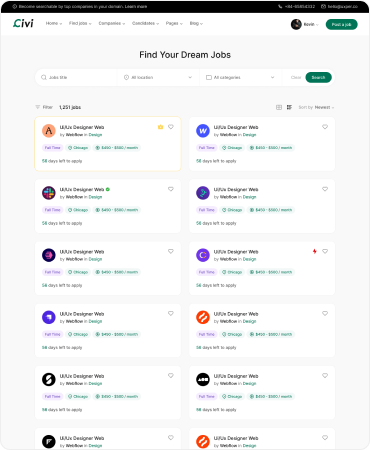The height and width of the screenshot is (450, 370).
Task: Click the Civi logo
Action: pos(23,23)
